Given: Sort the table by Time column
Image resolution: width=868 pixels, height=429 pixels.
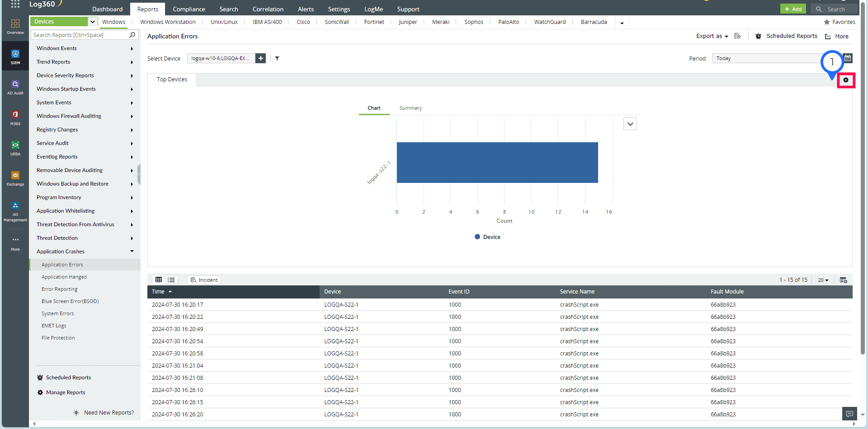Looking at the screenshot, I should [233, 292].
